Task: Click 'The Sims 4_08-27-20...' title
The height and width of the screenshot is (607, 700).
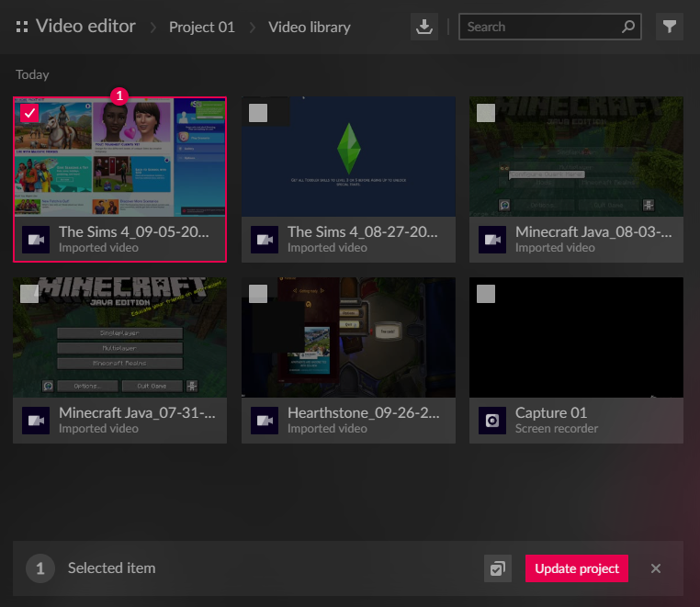Action: tap(363, 232)
